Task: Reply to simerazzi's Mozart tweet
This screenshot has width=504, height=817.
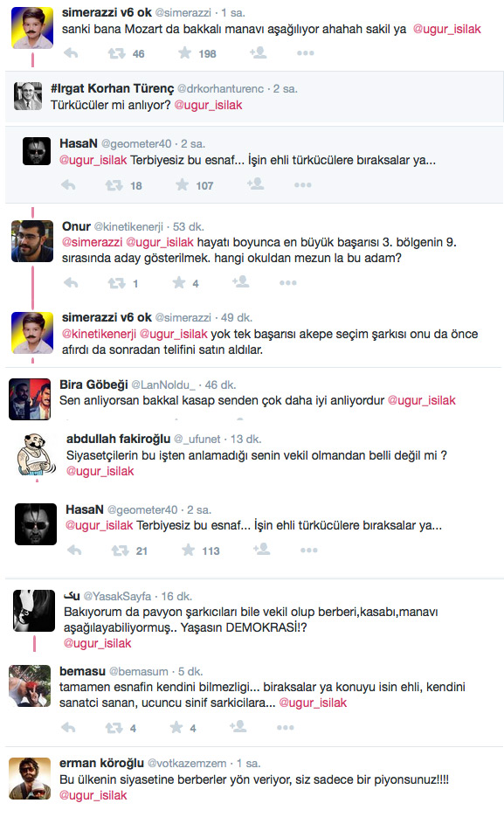Action: pos(70,53)
